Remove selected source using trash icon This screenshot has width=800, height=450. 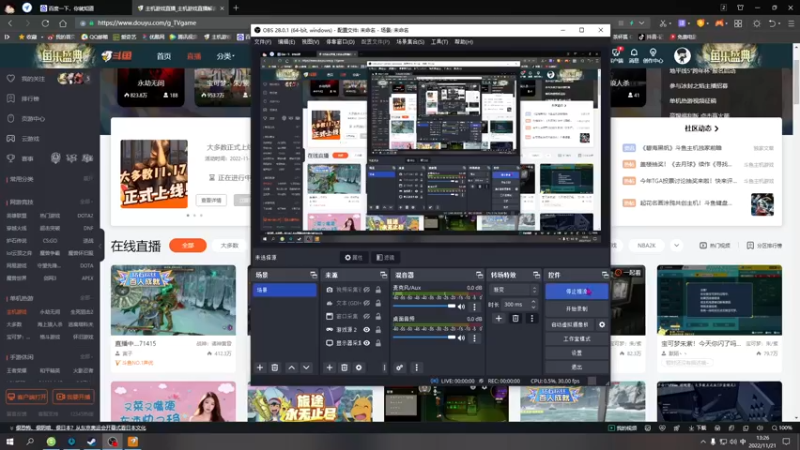tap(344, 367)
